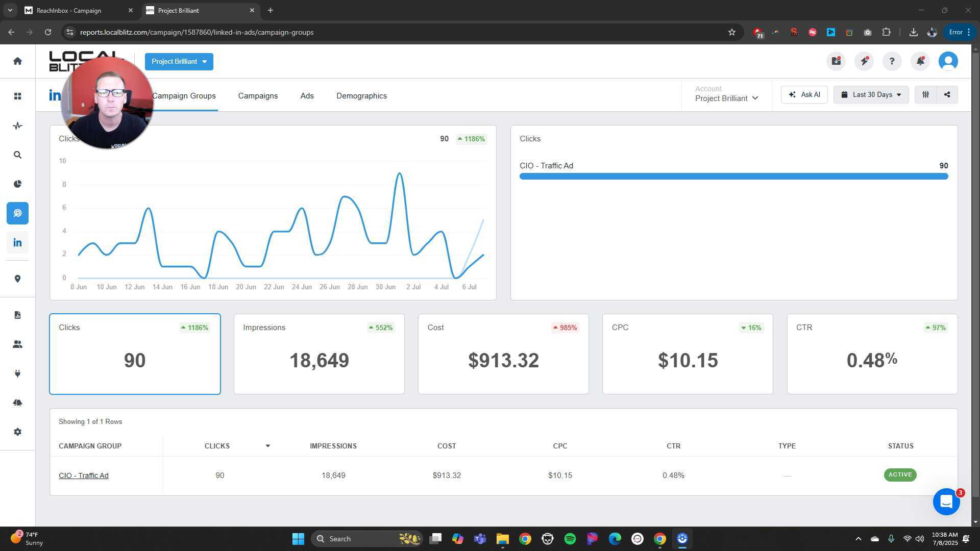This screenshot has height=551, width=980.
Task: Bookmark the page with the star icon
Action: click(x=731, y=32)
